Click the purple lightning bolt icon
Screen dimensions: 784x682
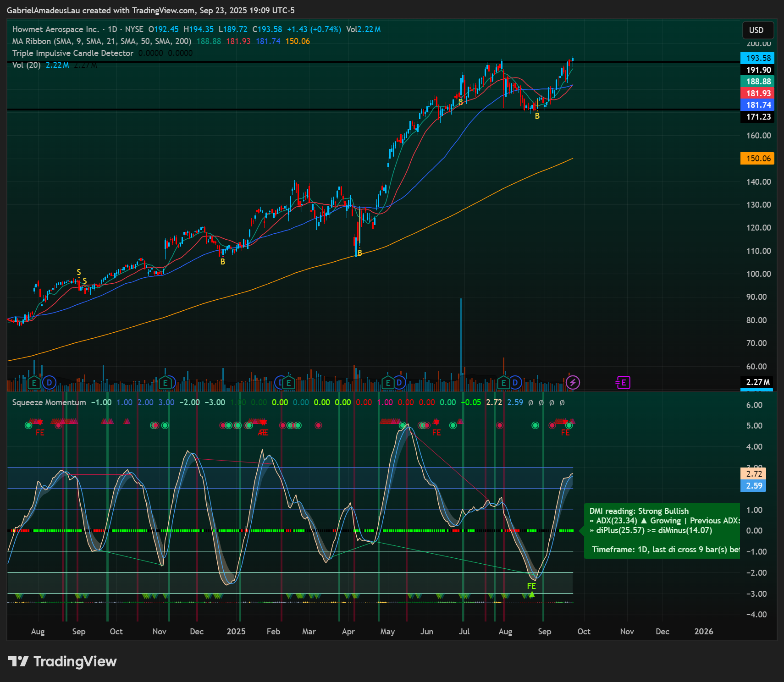pos(573,382)
